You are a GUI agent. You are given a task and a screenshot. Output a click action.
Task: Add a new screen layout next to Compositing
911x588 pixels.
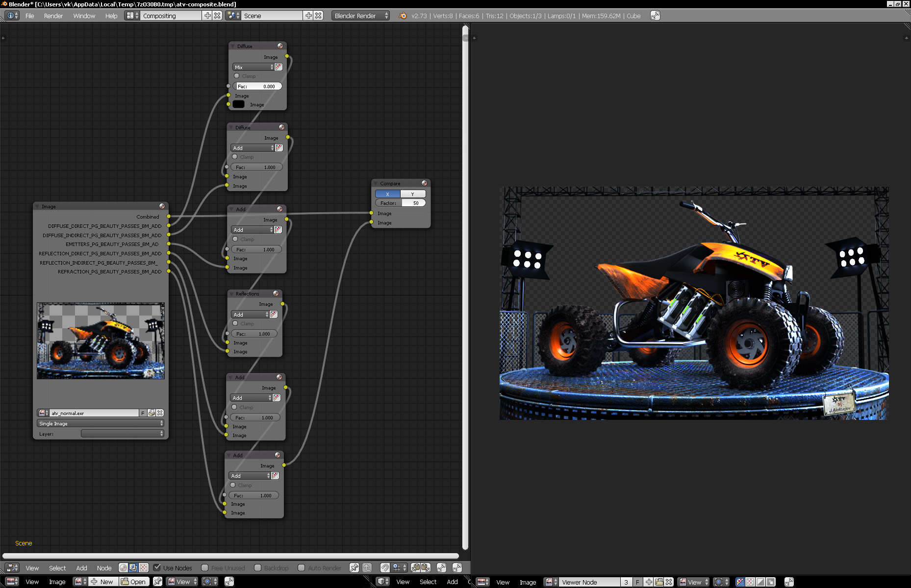[x=208, y=16]
